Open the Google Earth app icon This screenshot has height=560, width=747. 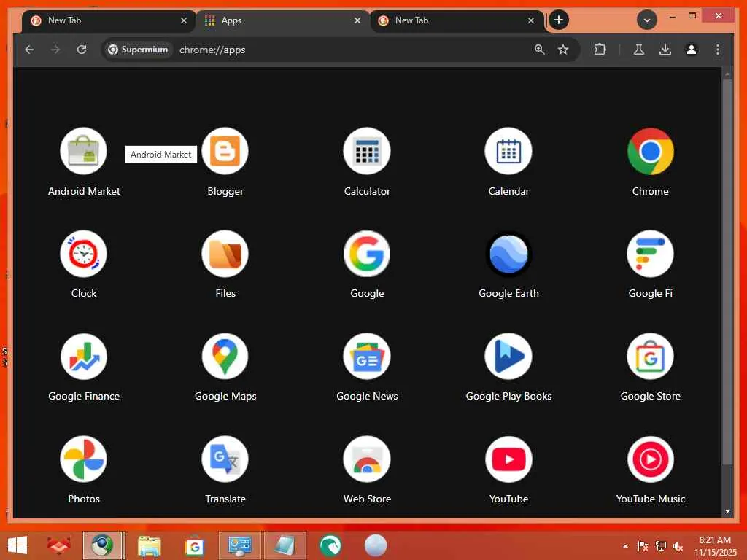pos(508,254)
